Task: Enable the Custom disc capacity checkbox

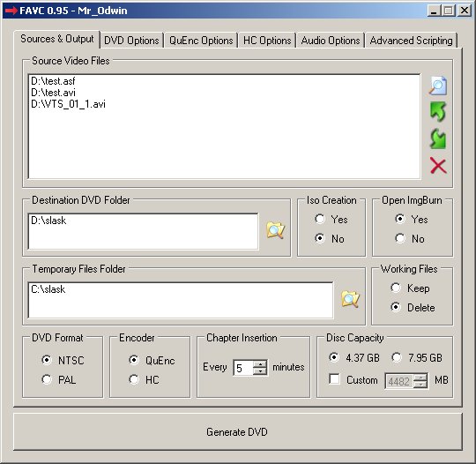Action: point(334,379)
